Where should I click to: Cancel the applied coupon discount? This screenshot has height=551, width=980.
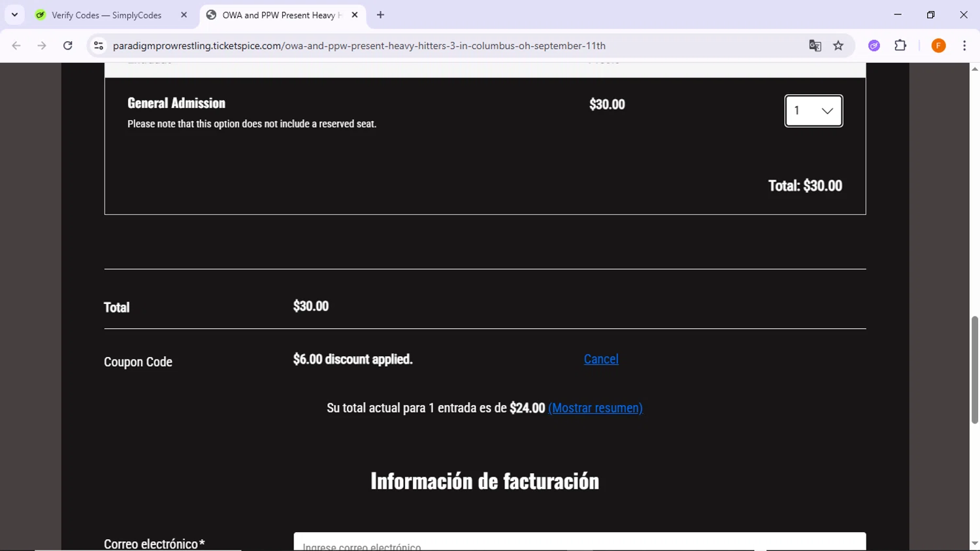[601, 359]
